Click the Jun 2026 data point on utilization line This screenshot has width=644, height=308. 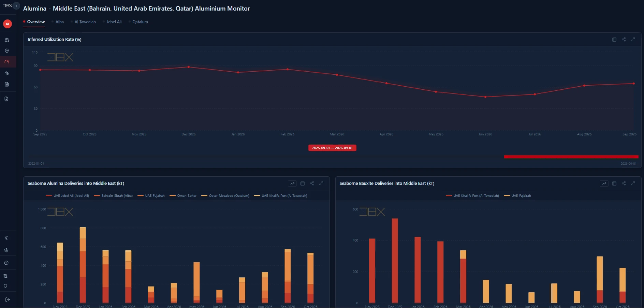(x=485, y=97)
